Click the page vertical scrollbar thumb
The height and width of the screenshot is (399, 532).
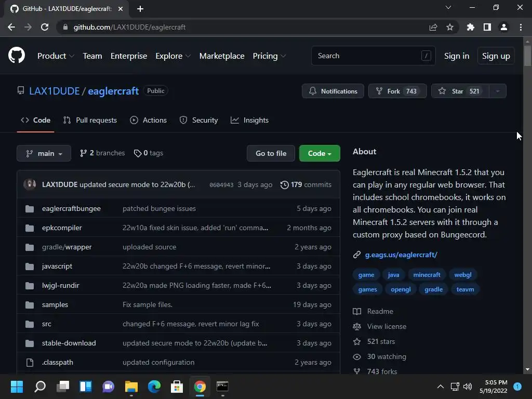(527, 55)
